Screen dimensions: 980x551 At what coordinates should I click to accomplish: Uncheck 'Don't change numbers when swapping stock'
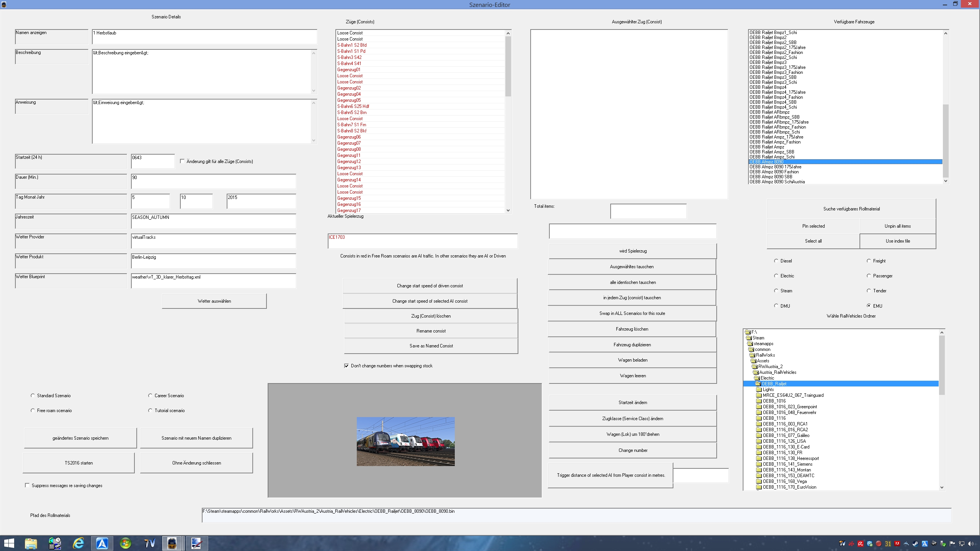click(x=346, y=366)
